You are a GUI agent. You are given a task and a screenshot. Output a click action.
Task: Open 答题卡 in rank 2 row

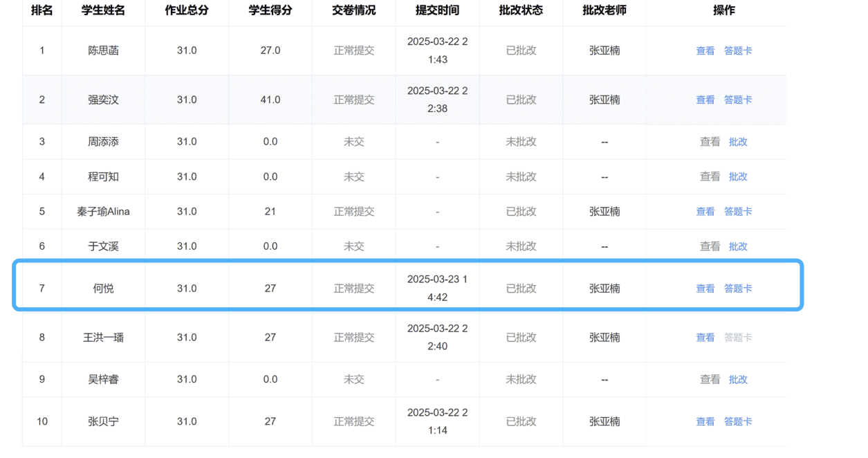(738, 100)
